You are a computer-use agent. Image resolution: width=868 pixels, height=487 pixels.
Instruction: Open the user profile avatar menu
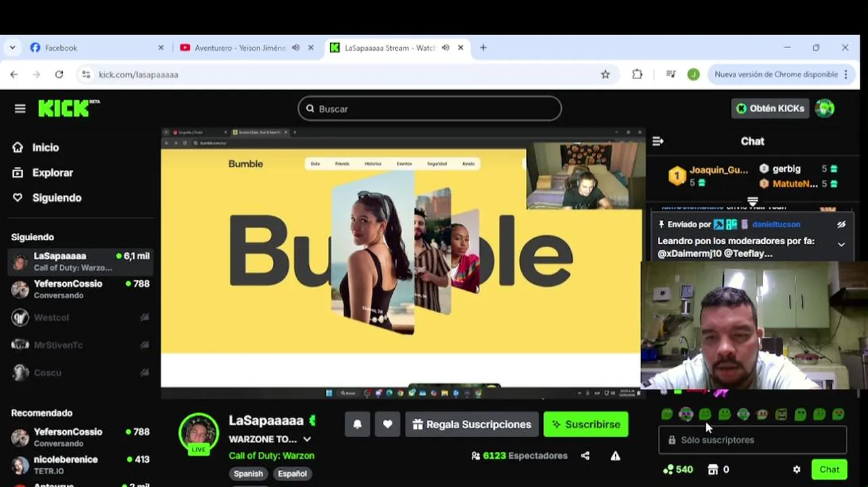[x=824, y=108]
